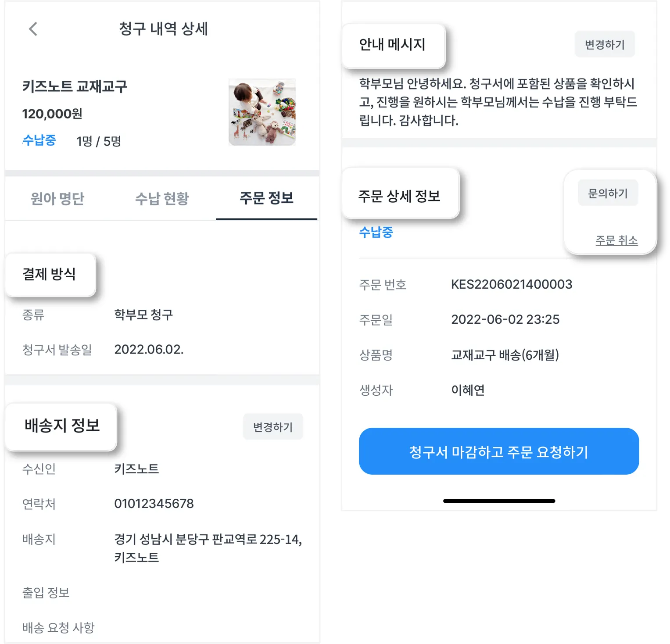Click the 문의하기 button
The image size is (670, 644).
click(608, 193)
